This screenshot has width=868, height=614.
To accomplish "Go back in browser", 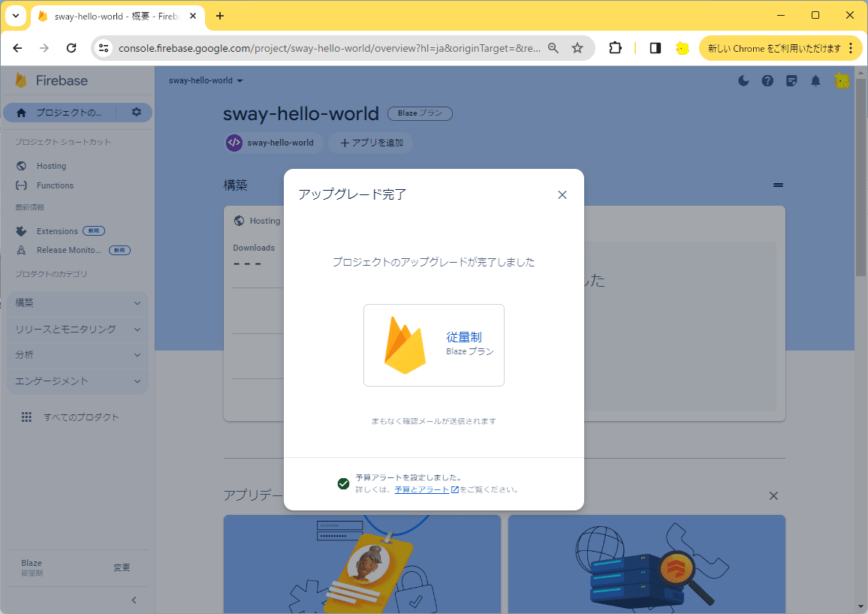I will coord(18,48).
